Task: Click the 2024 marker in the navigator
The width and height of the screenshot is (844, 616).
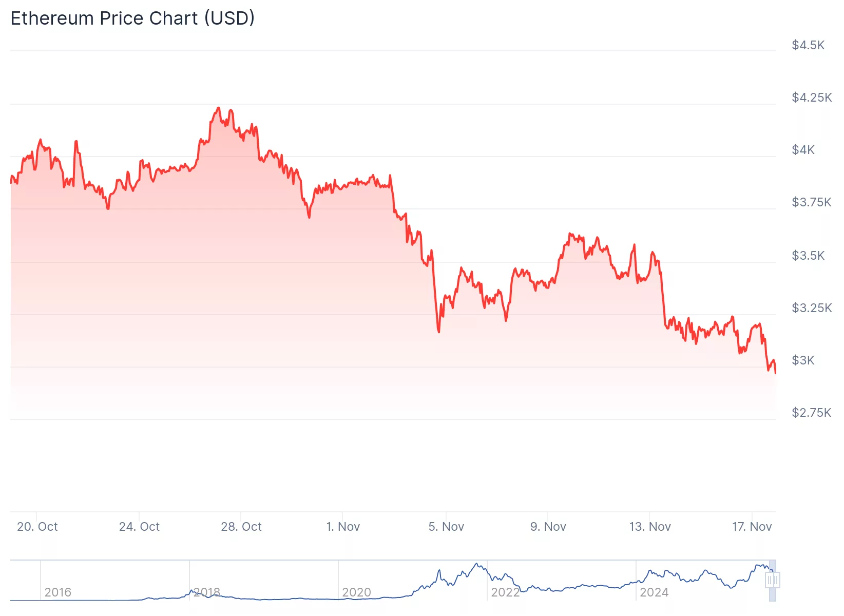Action: point(654,592)
